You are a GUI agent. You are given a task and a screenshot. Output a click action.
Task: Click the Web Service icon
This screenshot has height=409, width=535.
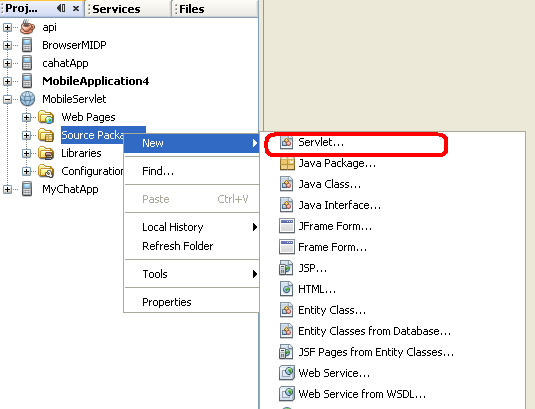click(x=287, y=373)
